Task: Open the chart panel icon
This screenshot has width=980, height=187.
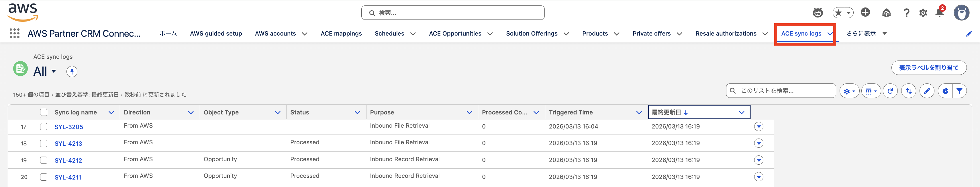Action: pos(945,91)
